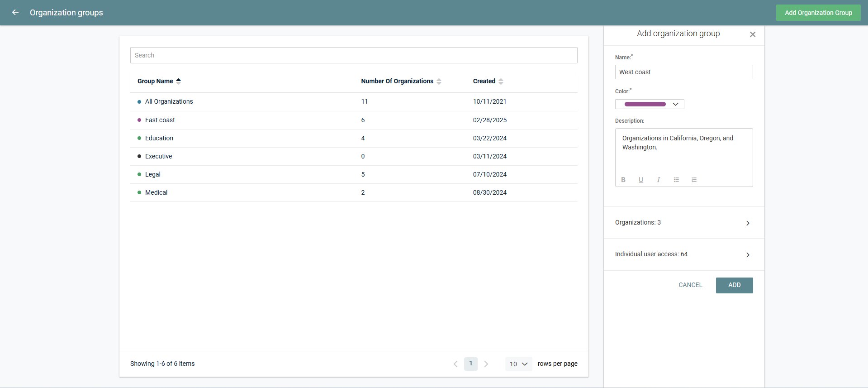868x388 pixels.
Task: Click the Add Organization Group button
Action: (x=818, y=13)
